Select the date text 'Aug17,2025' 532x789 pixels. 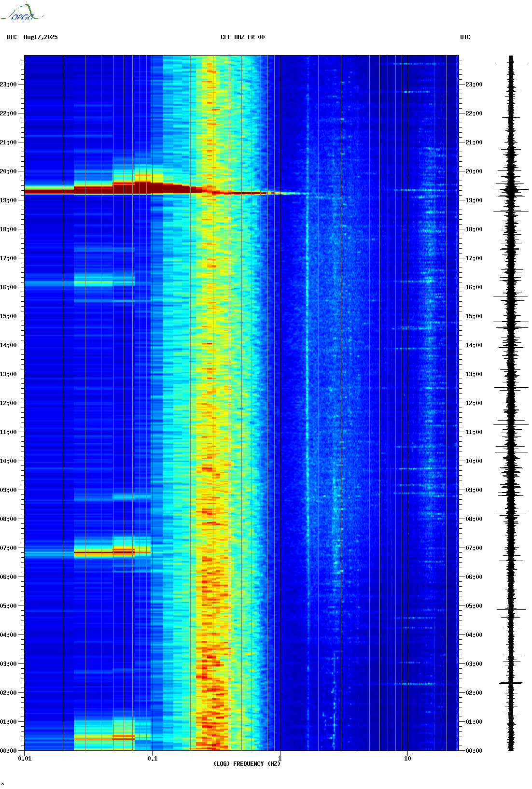[41, 37]
